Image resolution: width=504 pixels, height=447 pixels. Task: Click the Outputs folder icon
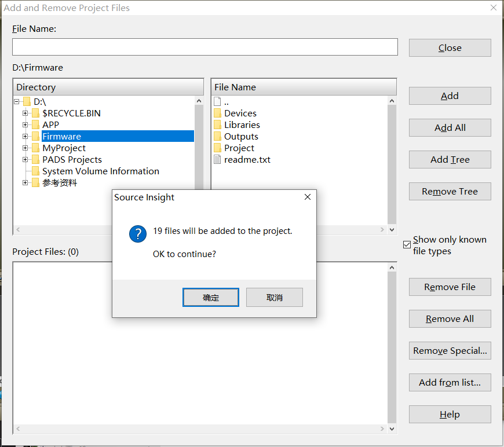coord(217,136)
